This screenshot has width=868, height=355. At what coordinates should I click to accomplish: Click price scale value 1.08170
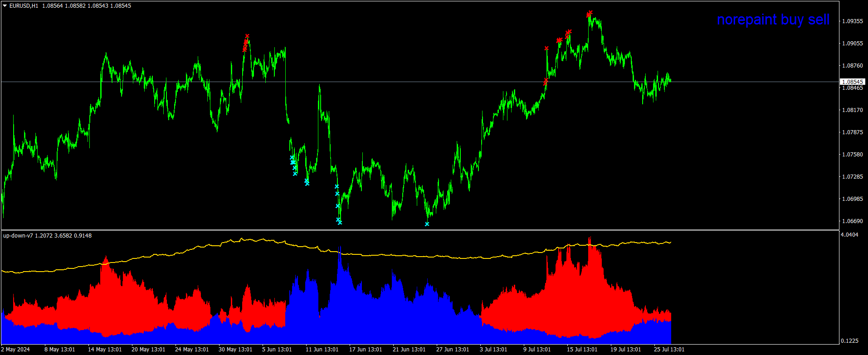pos(853,110)
